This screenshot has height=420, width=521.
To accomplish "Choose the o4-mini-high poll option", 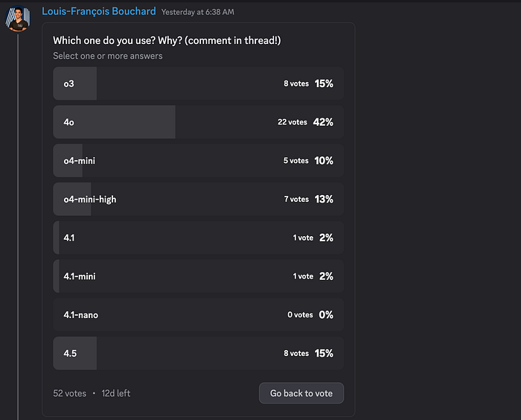I will pyautogui.click(x=198, y=200).
